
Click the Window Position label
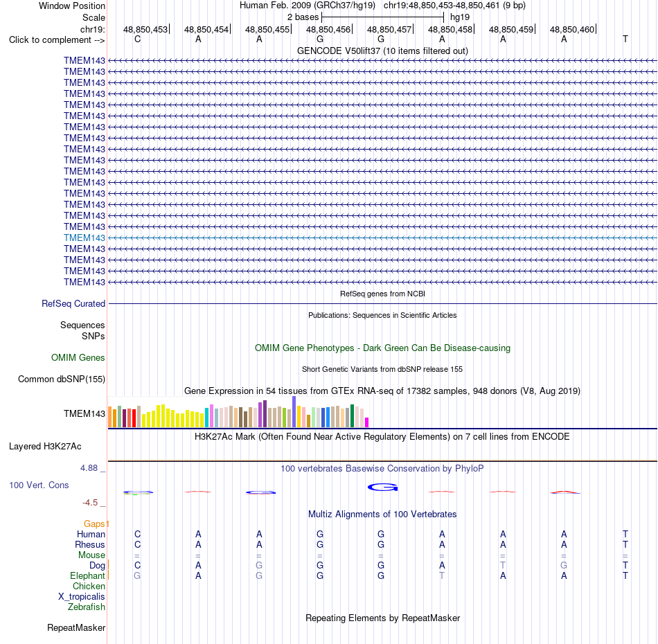72,6
